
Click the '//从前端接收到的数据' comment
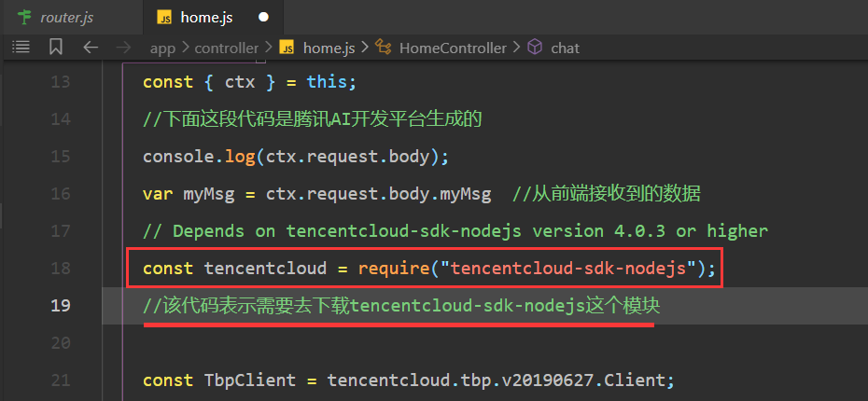(607, 194)
